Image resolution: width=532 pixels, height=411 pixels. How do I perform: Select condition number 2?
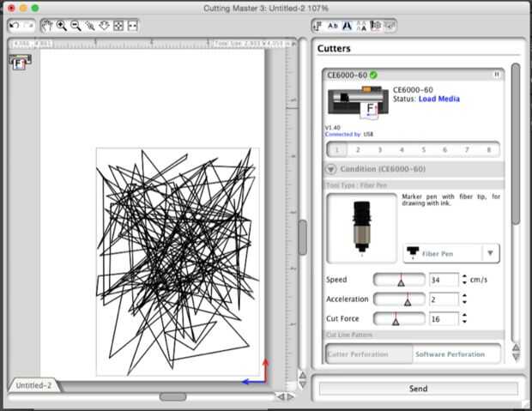358,149
